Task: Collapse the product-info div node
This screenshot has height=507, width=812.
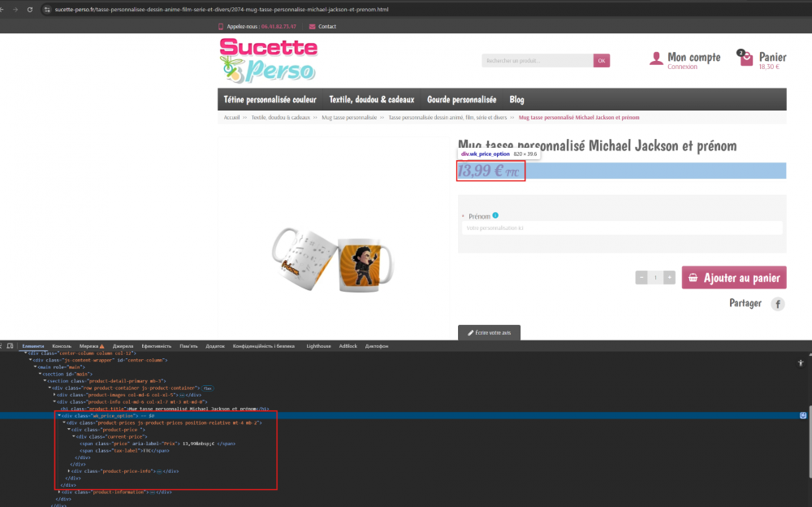Action: coord(54,401)
